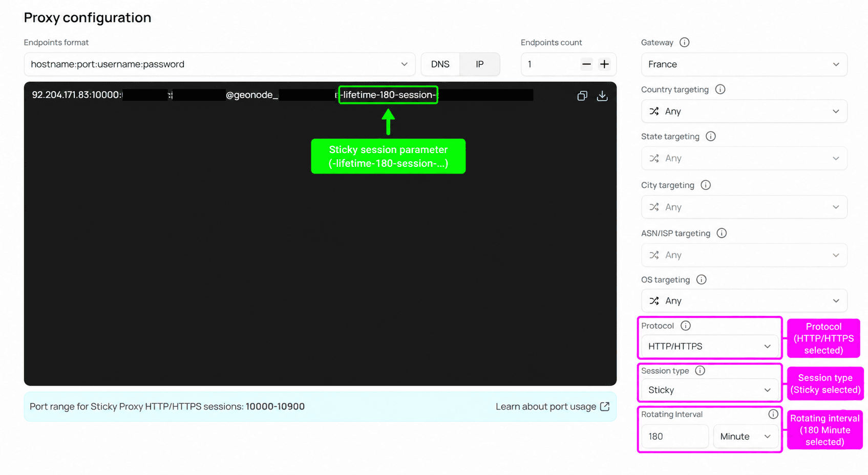The image size is (868, 475).
Task: Download the endpoints list icon
Action: point(602,96)
